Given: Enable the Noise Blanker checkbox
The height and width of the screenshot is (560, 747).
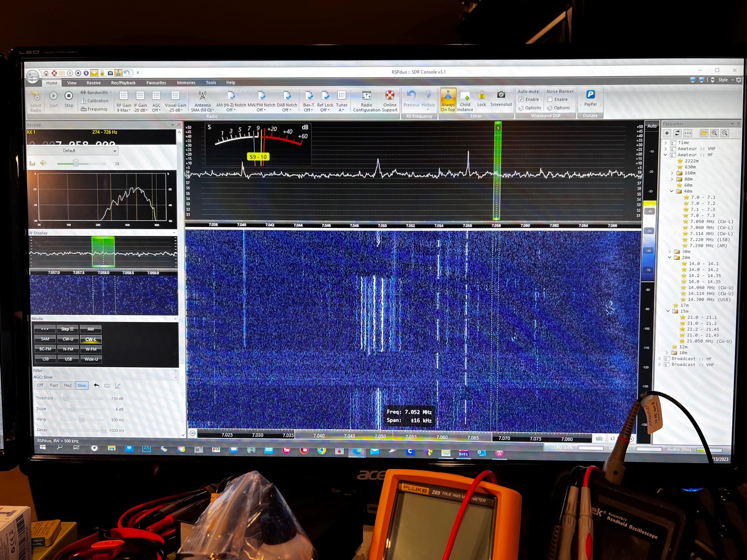Looking at the screenshot, I should [550, 99].
